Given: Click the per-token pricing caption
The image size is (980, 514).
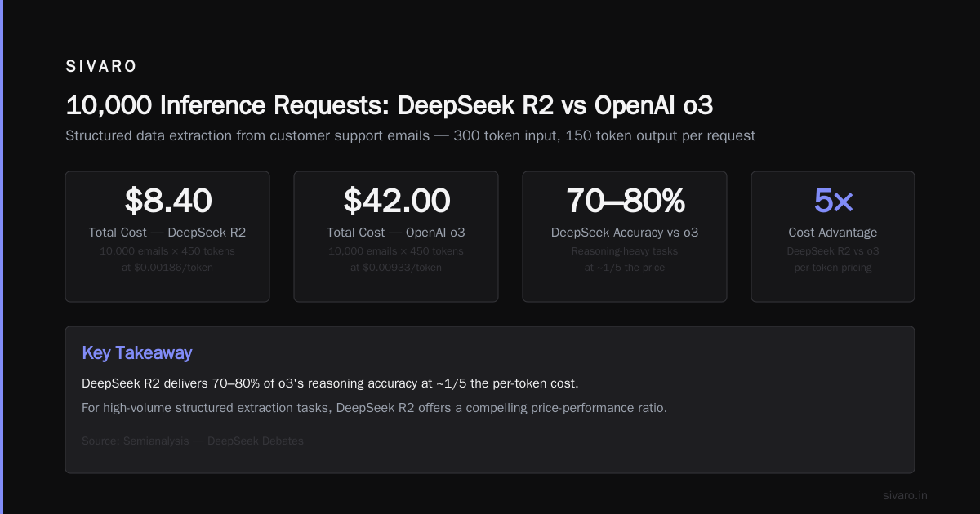Looking at the screenshot, I should pyautogui.click(x=833, y=267).
